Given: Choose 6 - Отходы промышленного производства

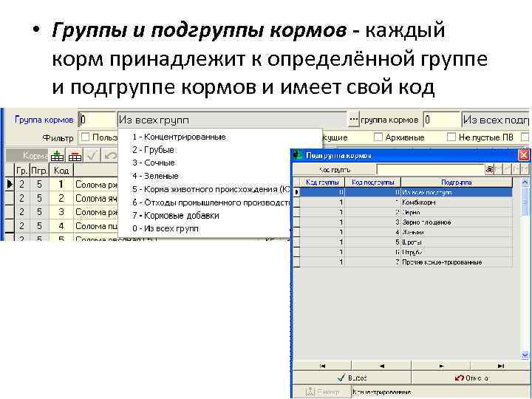Looking at the screenshot, I should [211, 202].
